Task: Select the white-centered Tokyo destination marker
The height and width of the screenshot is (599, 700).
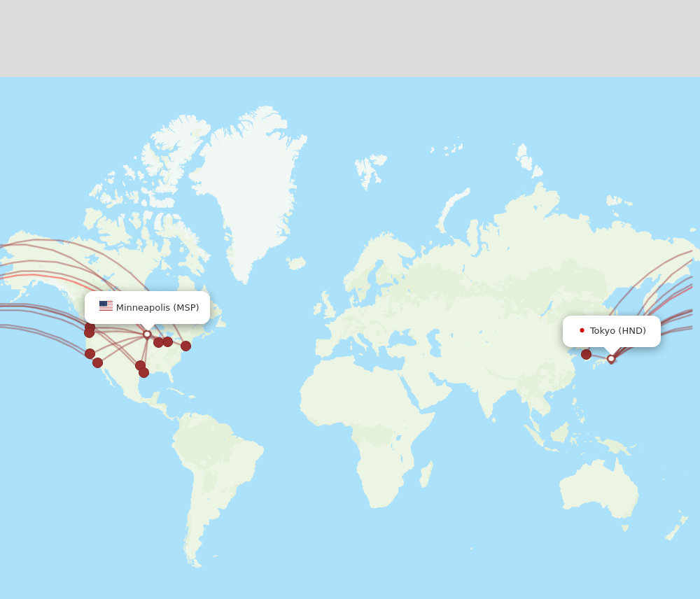Action: pyautogui.click(x=611, y=359)
